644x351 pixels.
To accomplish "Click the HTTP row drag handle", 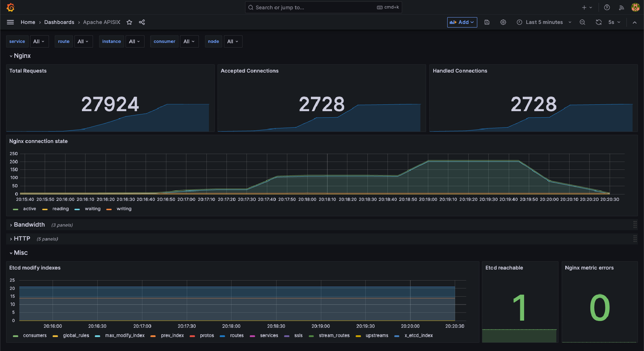I will [x=635, y=238].
